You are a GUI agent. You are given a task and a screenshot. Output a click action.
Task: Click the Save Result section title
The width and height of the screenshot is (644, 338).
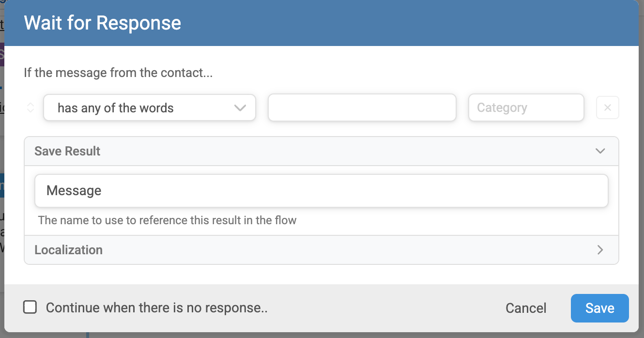tap(67, 151)
